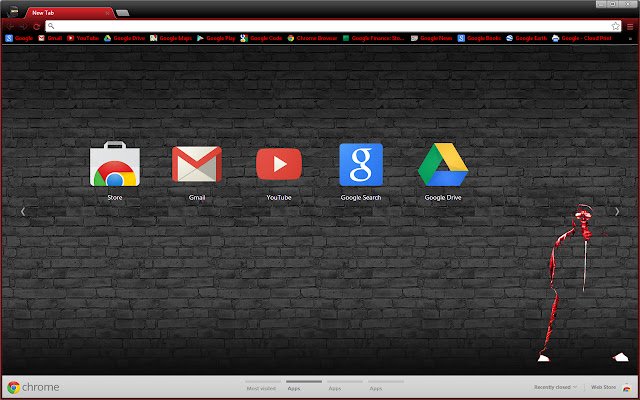The width and height of the screenshot is (640, 400).
Task: Switch to the Most visited page
Action: (x=262, y=385)
